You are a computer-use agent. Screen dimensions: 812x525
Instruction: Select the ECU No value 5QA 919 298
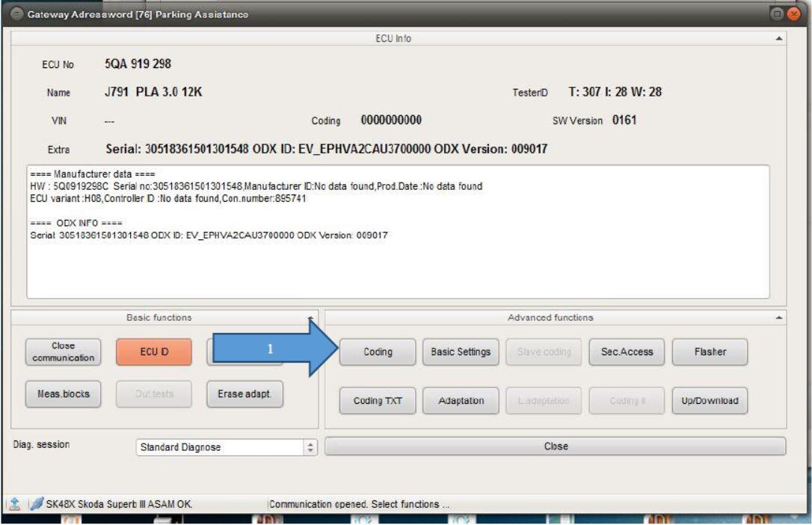coord(138,64)
